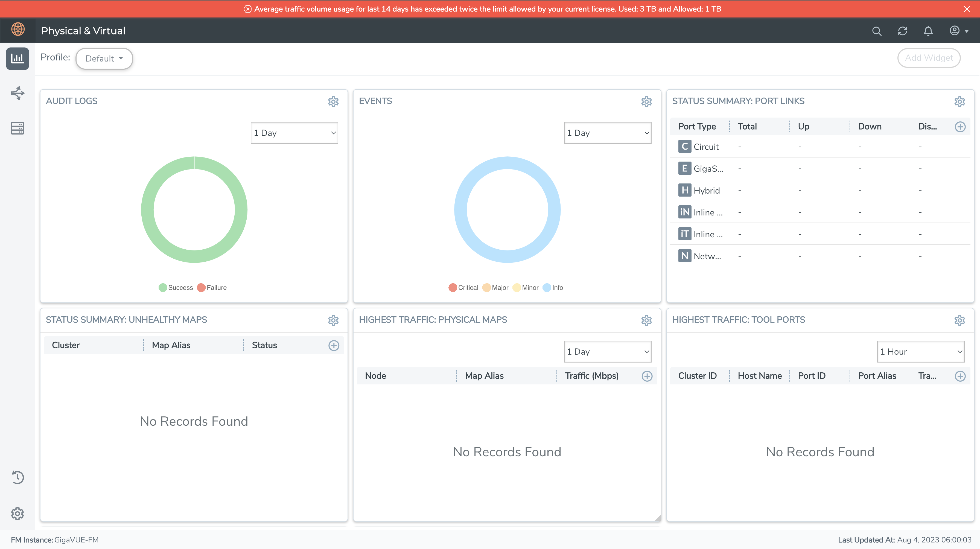Toggle the Failure legend item

pos(212,288)
